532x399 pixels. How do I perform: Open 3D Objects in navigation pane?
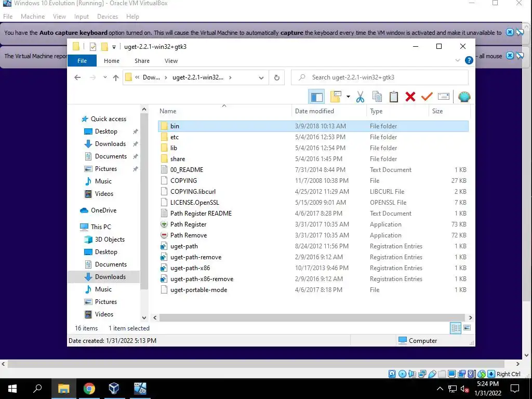[104, 240]
